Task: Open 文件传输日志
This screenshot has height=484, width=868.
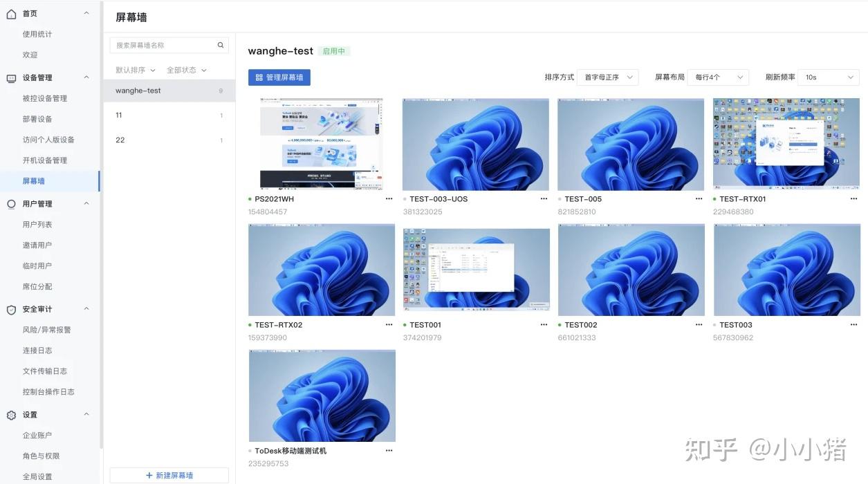Action: [x=45, y=371]
